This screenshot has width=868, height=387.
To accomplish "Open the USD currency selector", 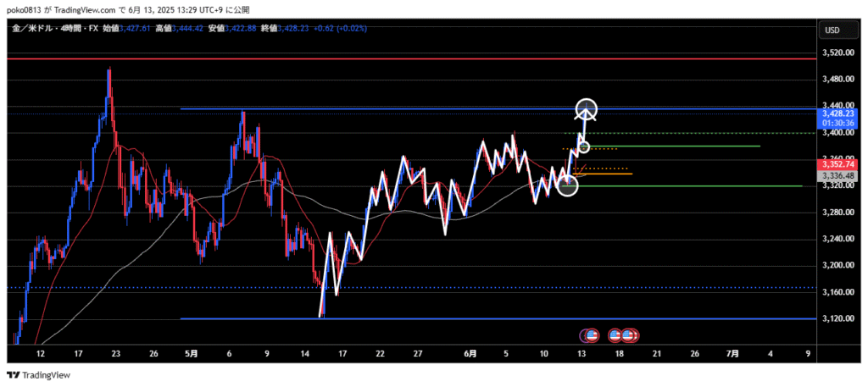I will point(832,30).
